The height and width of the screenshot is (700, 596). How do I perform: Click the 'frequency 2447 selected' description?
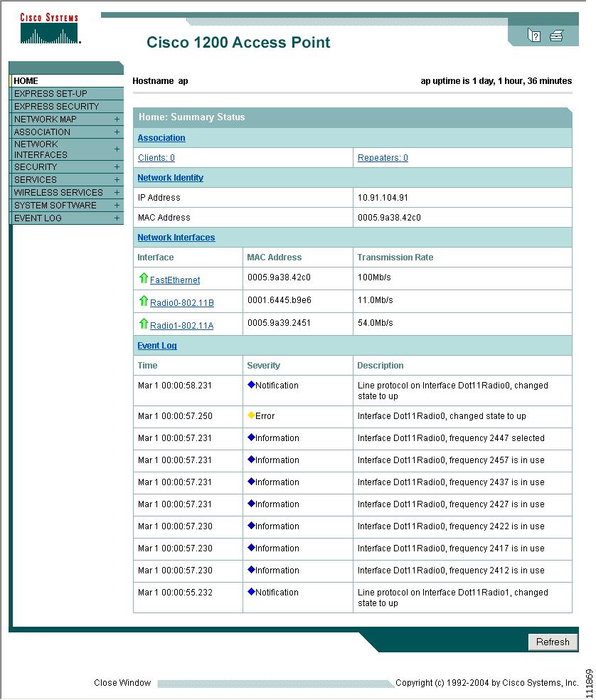[451, 438]
